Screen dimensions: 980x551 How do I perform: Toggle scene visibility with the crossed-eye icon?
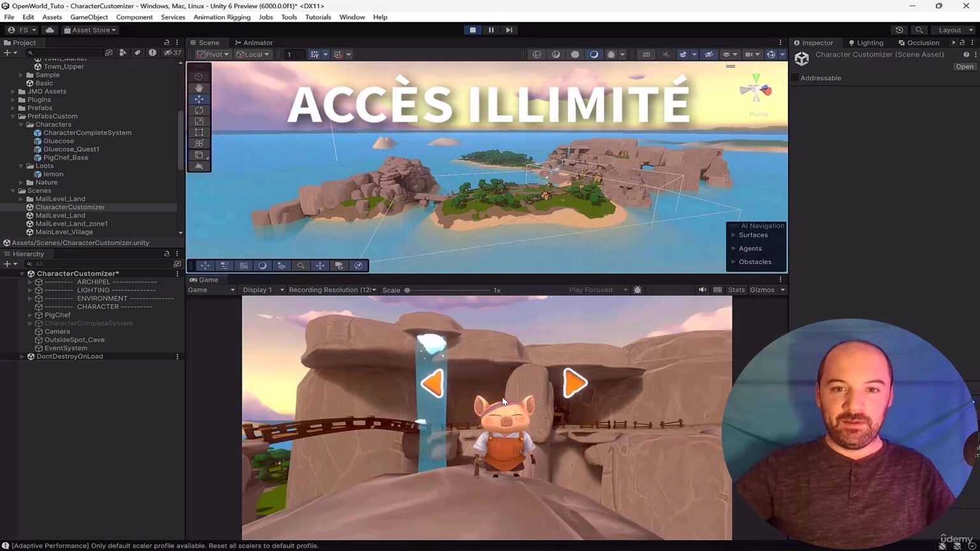[708, 54]
